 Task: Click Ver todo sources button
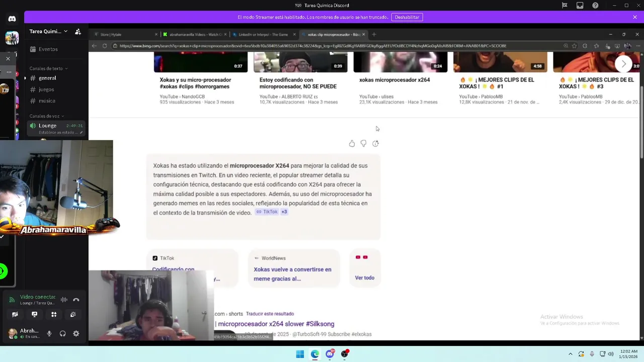(x=365, y=268)
